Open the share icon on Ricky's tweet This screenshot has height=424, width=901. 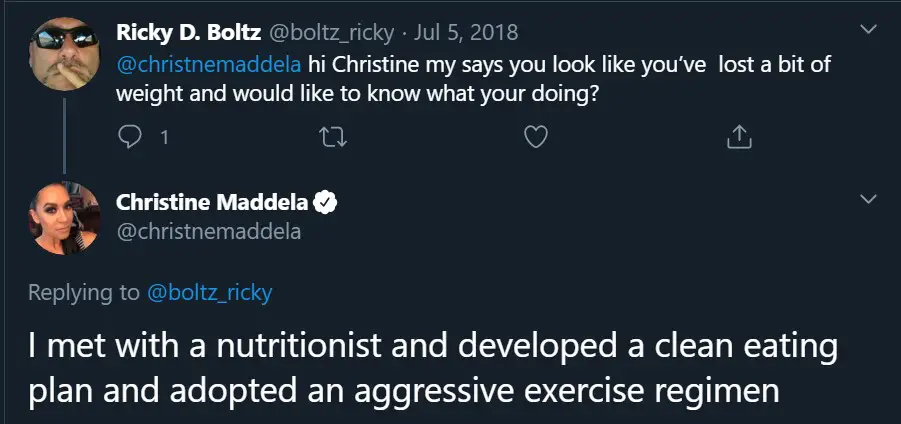coord(739,137)
